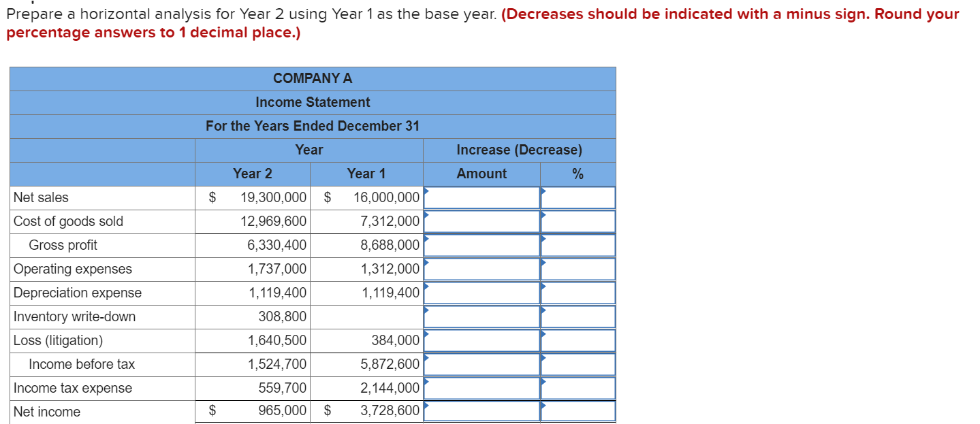This screenshot has width=980, height=424.
Task: Click the Net income Amount input field
Action: pos(482,412)
